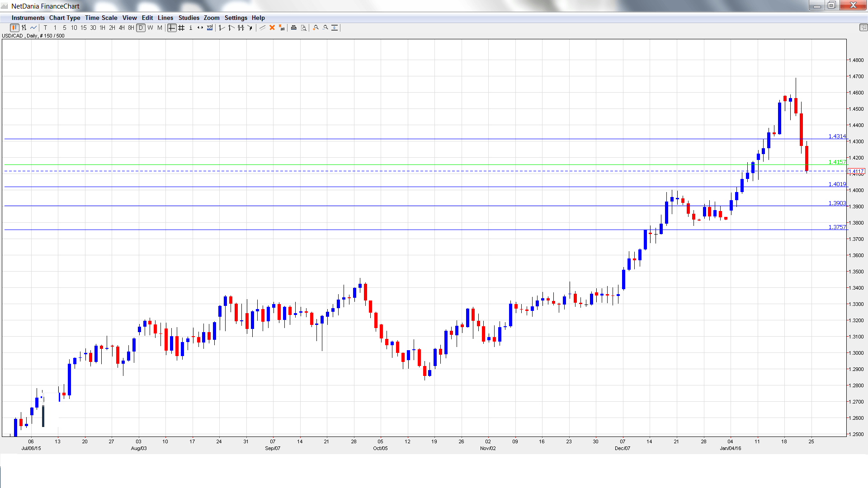This screenshot has width=868, height=488.
Task: Enable the crosshair cursor tool
Action: coord(172,28)
